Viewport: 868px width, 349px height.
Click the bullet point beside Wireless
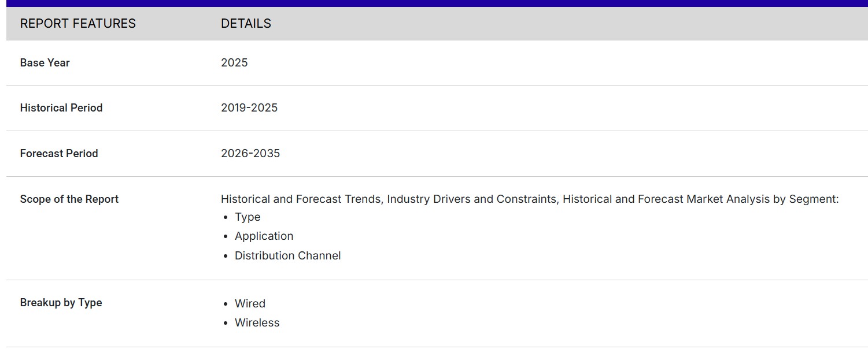tap(226, 324)
